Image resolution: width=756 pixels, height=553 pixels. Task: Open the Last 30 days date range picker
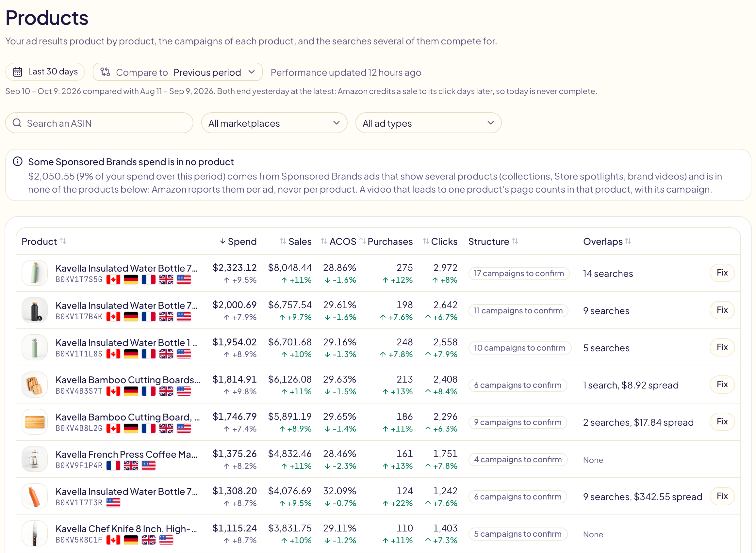[45, 72]
